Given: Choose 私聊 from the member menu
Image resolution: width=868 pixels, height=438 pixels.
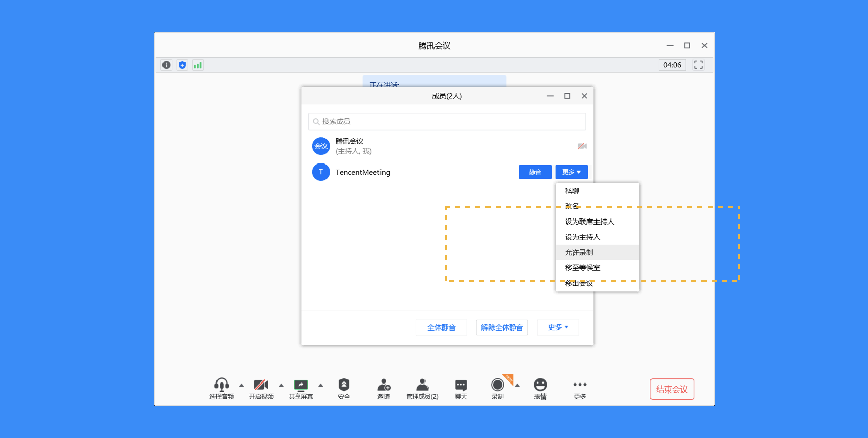Looking at the screenshot, I should click(598, 191).
